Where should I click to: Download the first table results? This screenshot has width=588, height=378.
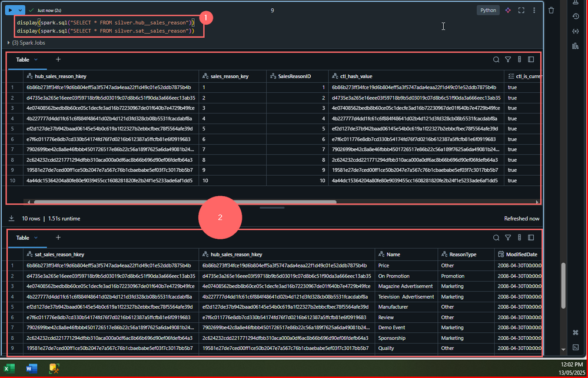[x=11, y=218]
